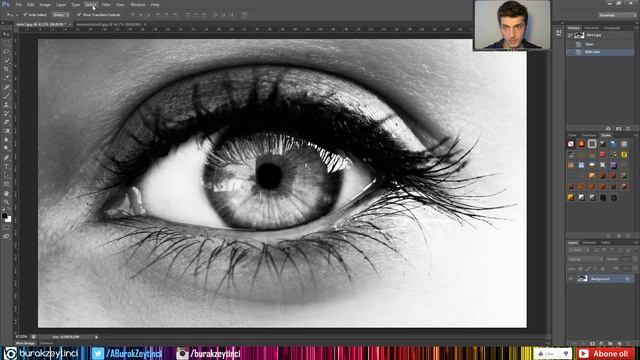
Task: Select the Spot Healing Brush tool
Action: pos(6,87)
